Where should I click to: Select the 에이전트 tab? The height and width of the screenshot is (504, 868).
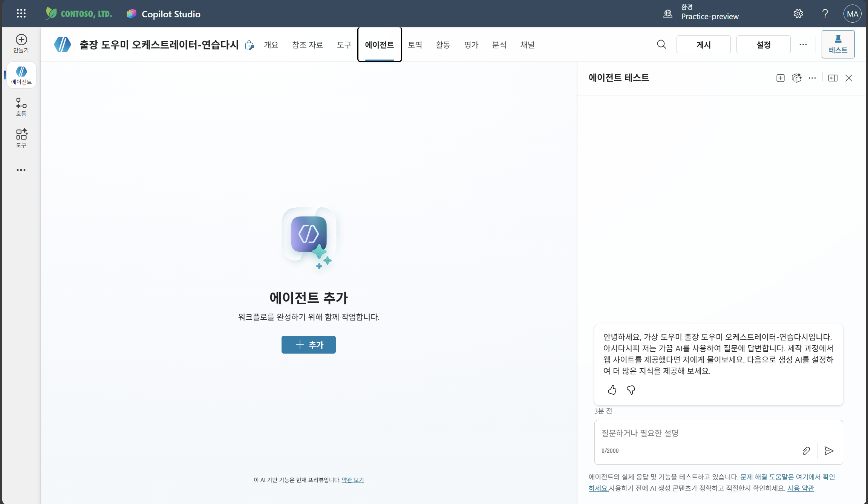pyautogui.click(x=380, y=44)
